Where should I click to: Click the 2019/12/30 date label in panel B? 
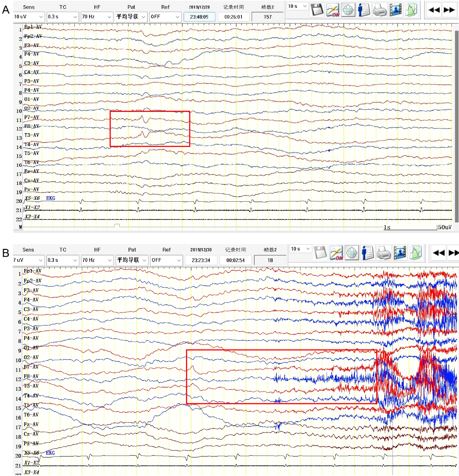tap(201, 250)
